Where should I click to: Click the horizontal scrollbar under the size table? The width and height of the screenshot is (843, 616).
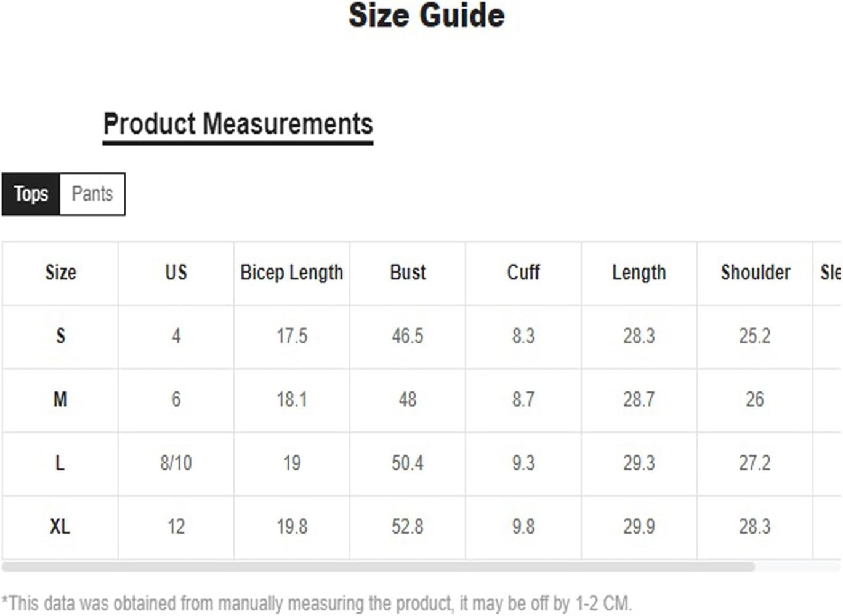coord(378,567)
